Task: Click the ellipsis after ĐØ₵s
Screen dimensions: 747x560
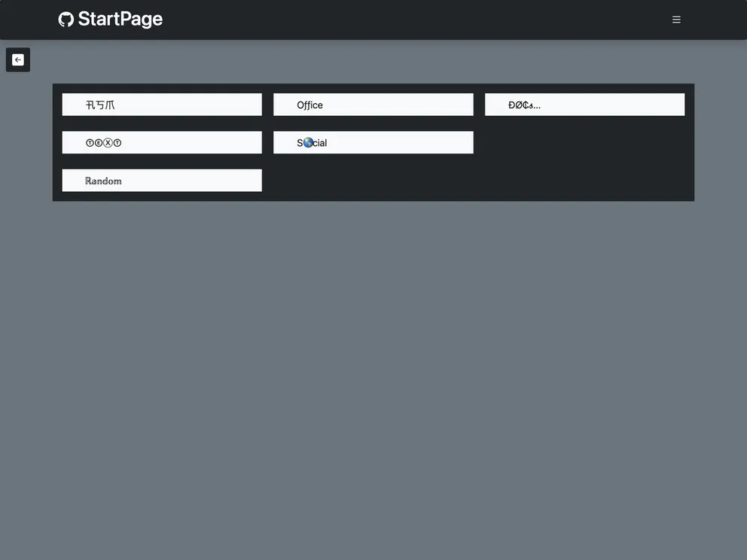Action: (536, 106)
